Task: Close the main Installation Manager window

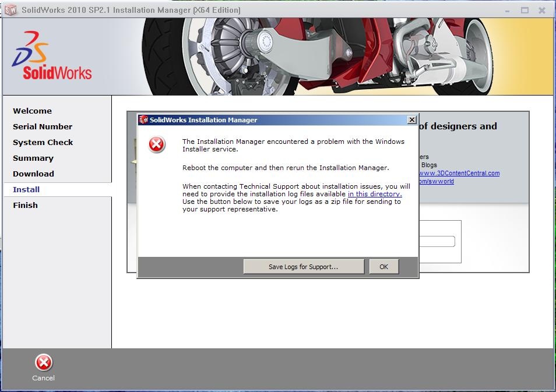Action: (x=542, y=10)
